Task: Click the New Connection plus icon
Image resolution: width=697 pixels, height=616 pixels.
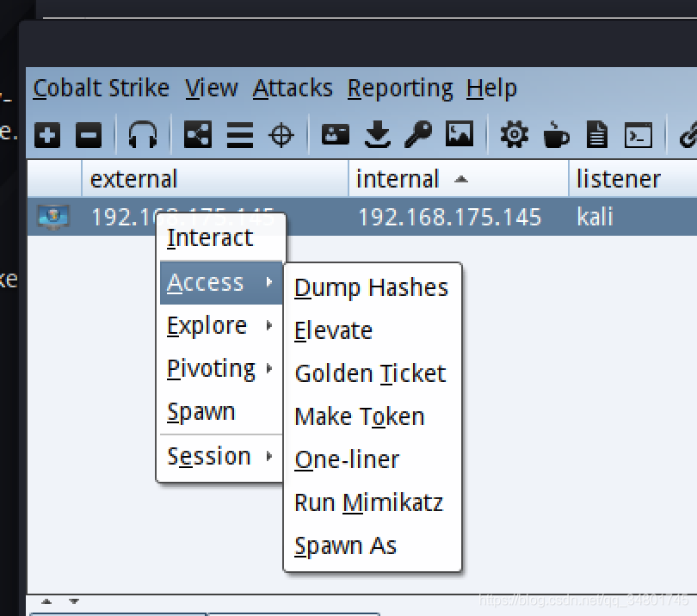Action: click(x=47, y=135)
